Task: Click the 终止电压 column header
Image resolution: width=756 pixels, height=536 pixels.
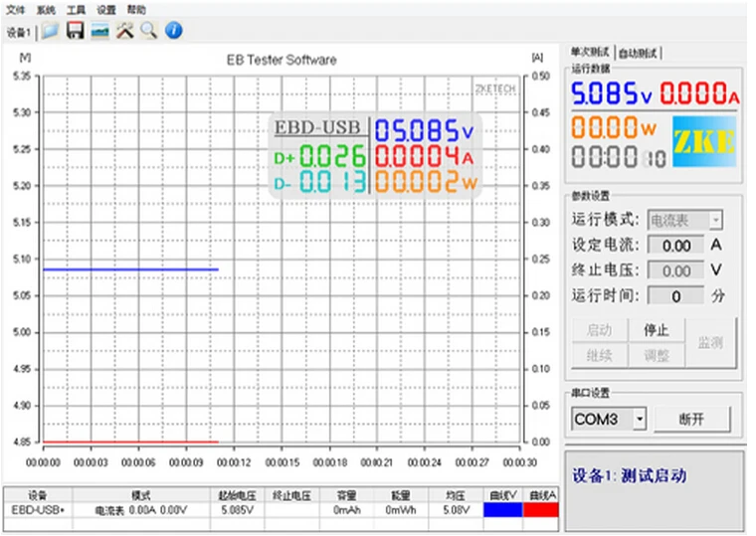Action: point(291,495)
